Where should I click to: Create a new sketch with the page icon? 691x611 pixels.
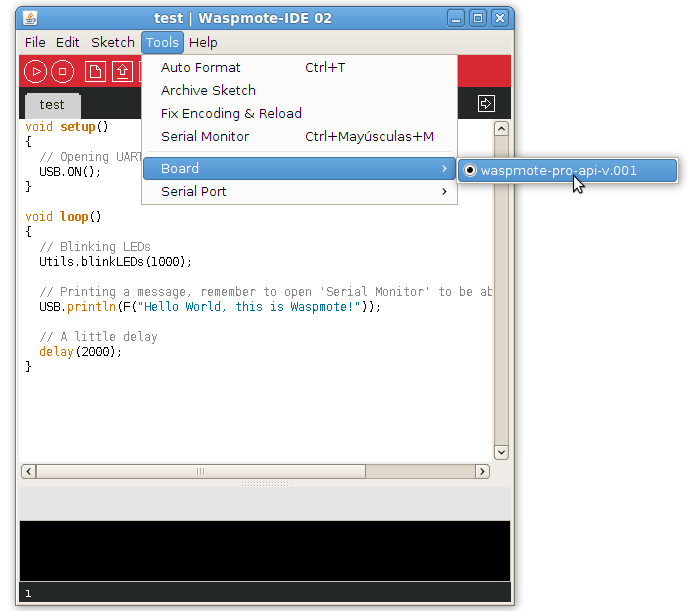(95, 71)
